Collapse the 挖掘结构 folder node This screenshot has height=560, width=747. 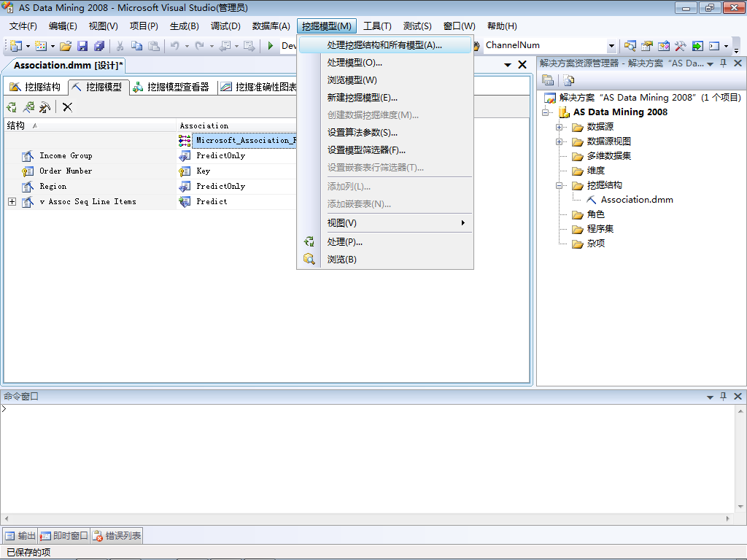[x=559, y=185]
